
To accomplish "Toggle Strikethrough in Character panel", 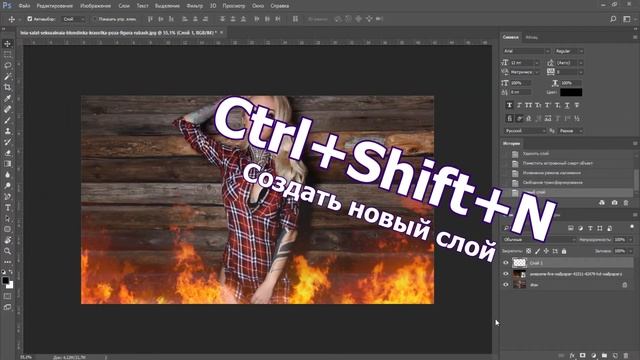I will [x=577, y=105].
